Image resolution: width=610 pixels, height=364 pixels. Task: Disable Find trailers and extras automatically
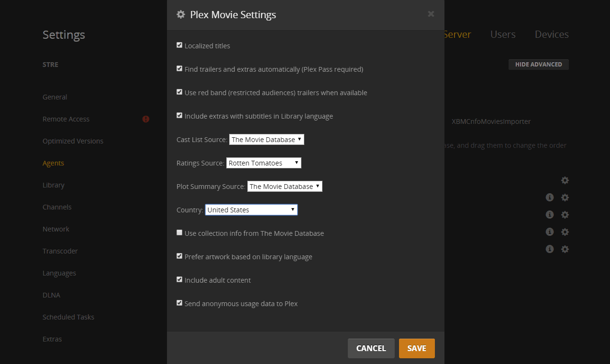point(179,69)
